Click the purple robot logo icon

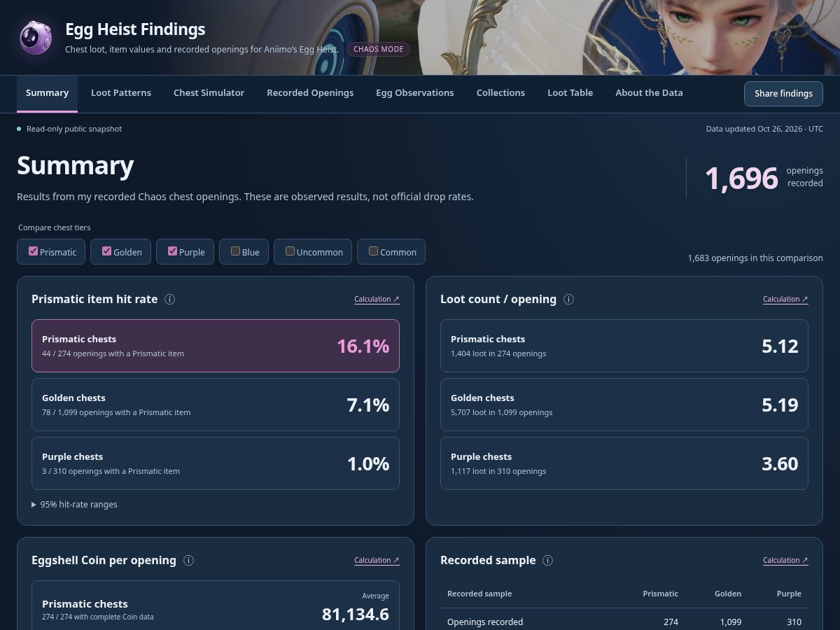tap(35, 38)
